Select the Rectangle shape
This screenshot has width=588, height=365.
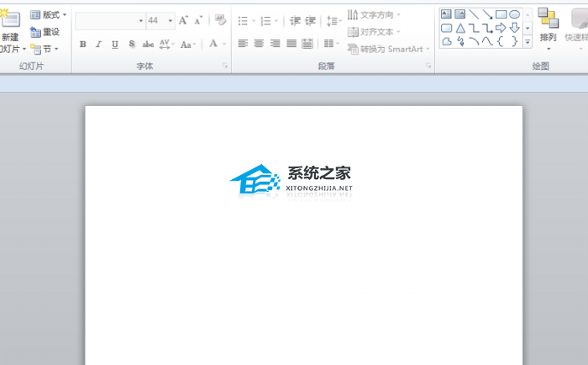click(501, 14)
